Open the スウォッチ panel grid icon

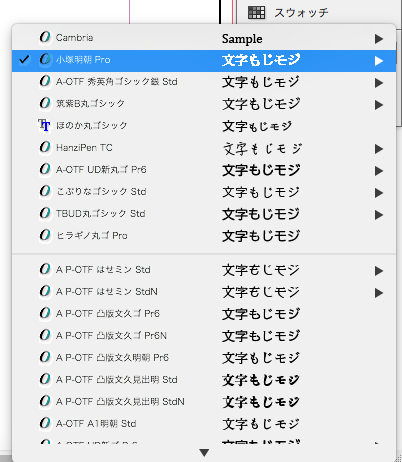pyautogui.click(x=256, y=13)
